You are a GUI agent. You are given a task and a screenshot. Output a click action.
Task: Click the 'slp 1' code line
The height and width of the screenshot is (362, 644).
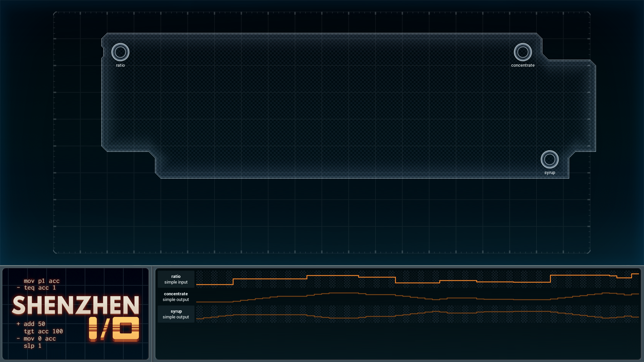click(33, 346)
